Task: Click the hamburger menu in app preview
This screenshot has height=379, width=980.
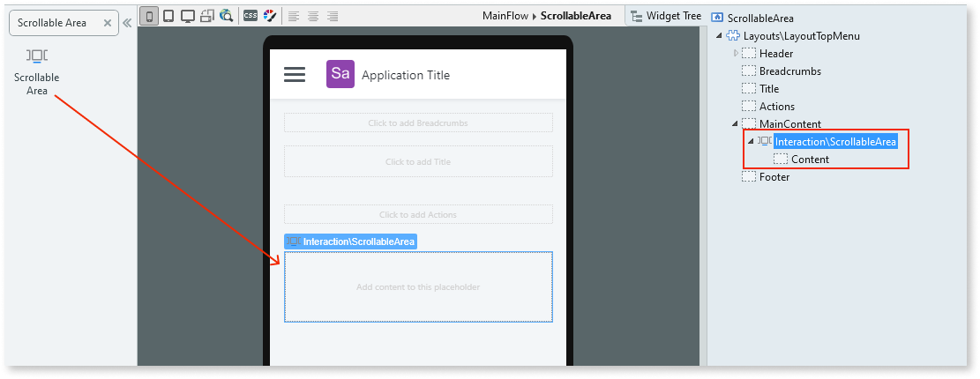Action: tap(295, 75)
